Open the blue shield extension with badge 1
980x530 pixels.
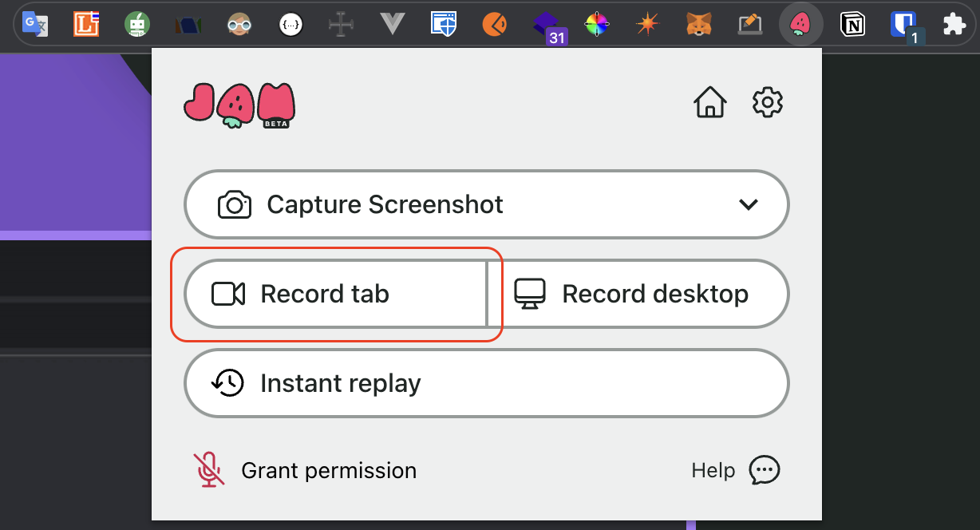(903, 24)
